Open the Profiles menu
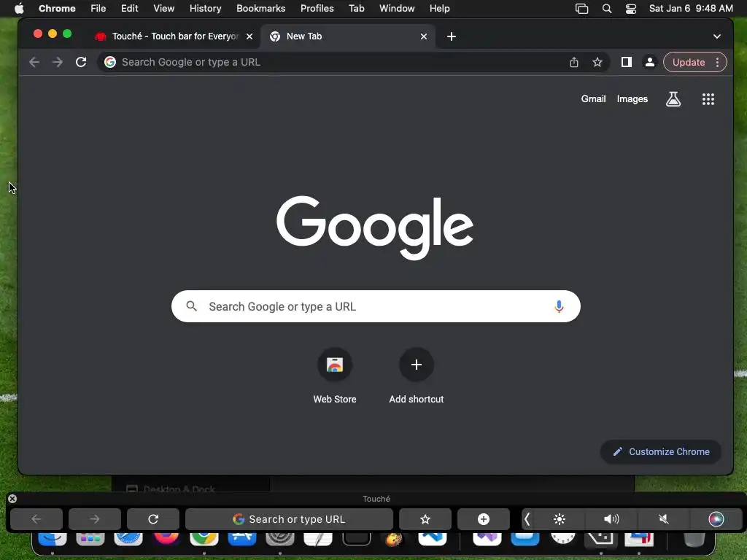This screenshot has height=560, width=747. tap(317, 9)
